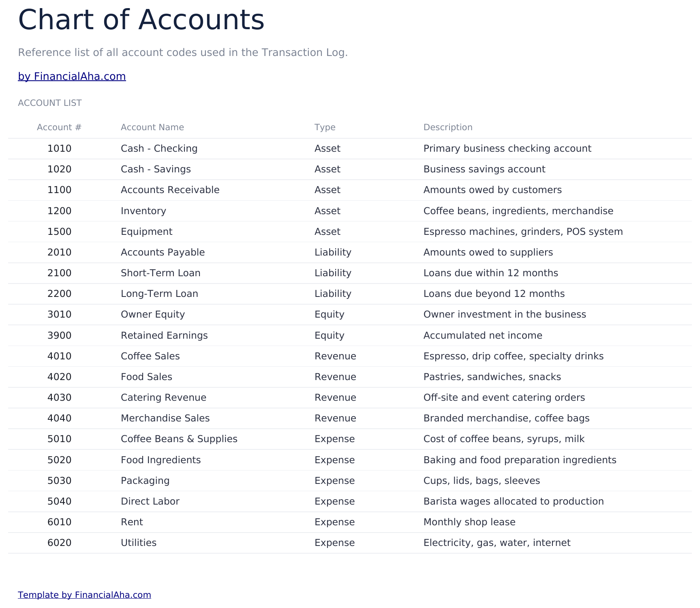Click 'Revenue' type in Food Sales row
Viewport: 700px width, 608px height.
pyautogui.click(x=335, y=377)
